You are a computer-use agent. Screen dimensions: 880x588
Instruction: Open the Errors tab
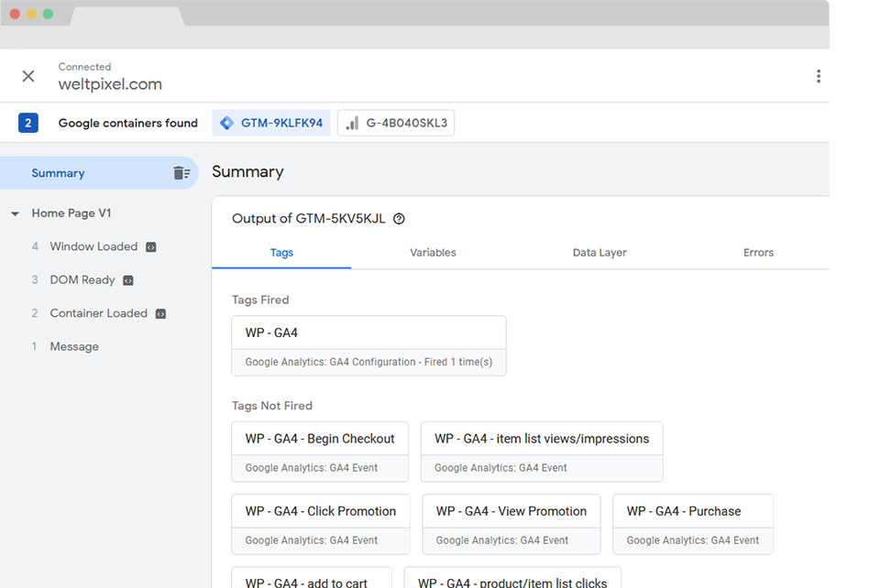(758, 253)
